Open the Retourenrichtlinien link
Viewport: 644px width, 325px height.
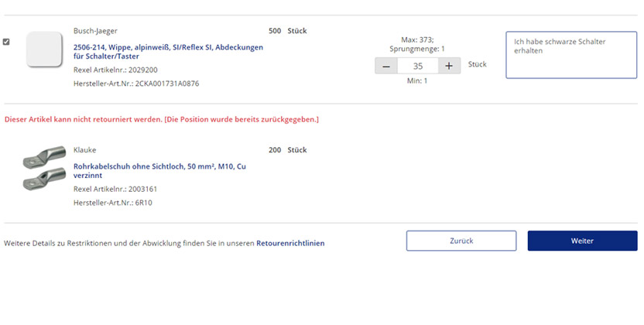click(x=290, y=243)
